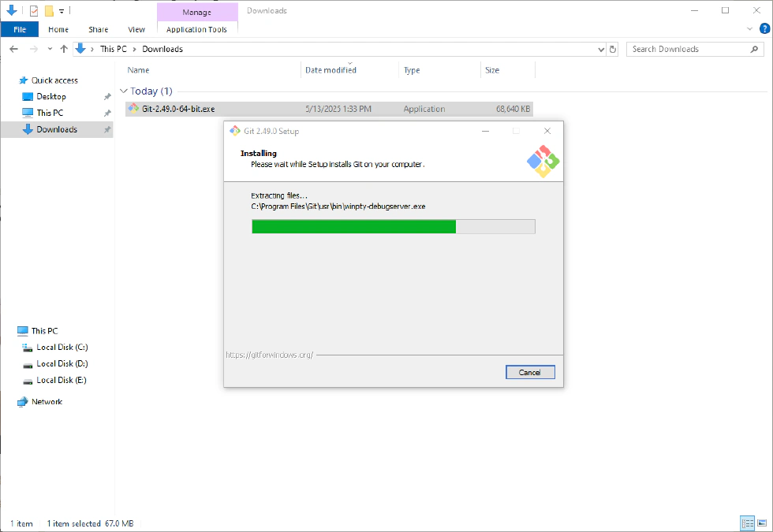Collapse the Today group chevron
This screenshot has width=773, height=532.
click(x=123, y=91)
